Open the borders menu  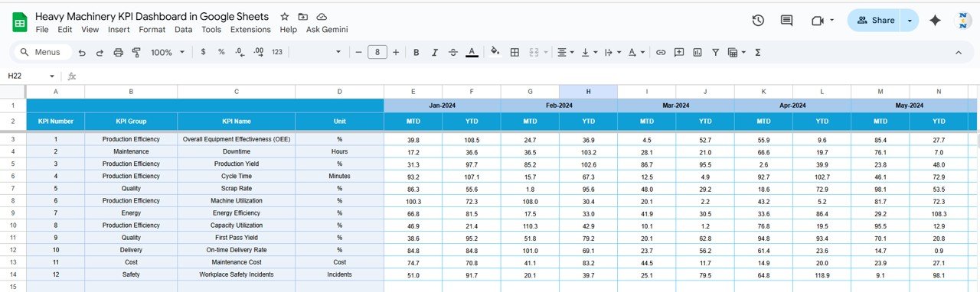click(x=514, y=52)
